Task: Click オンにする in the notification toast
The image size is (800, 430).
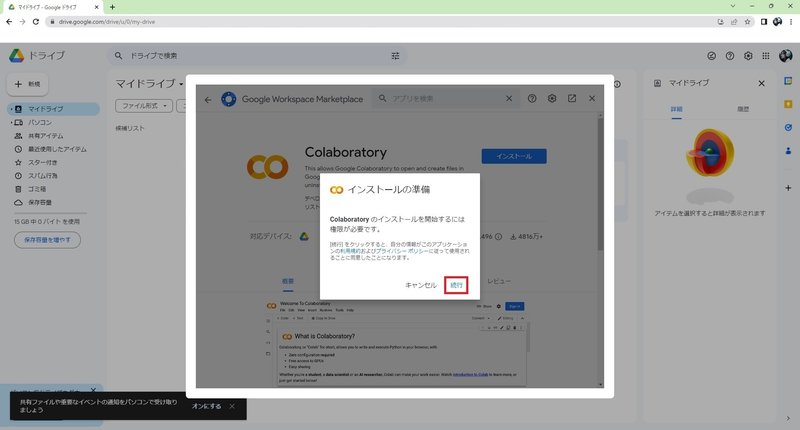Action: point(206,407)
